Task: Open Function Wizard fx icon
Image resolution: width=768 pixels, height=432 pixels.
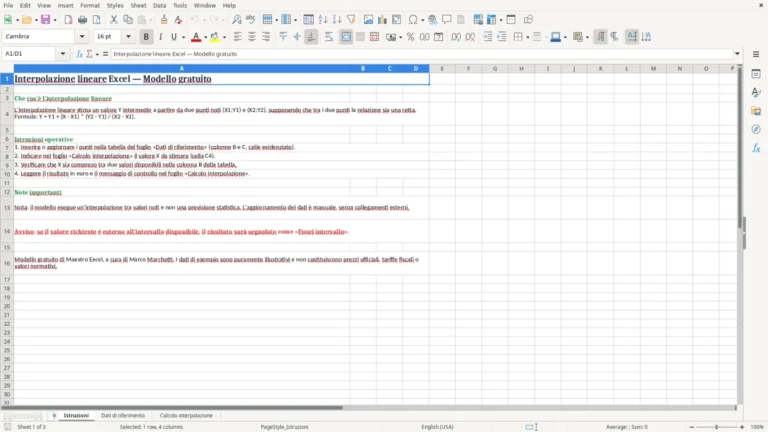Action: 79,54
